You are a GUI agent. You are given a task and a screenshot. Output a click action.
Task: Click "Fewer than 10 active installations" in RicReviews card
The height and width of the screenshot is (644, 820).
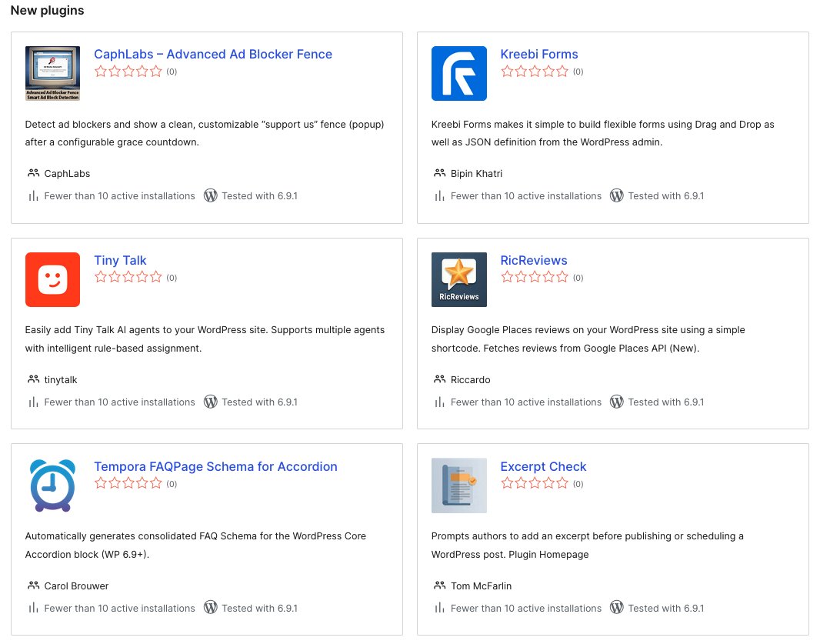526,402
